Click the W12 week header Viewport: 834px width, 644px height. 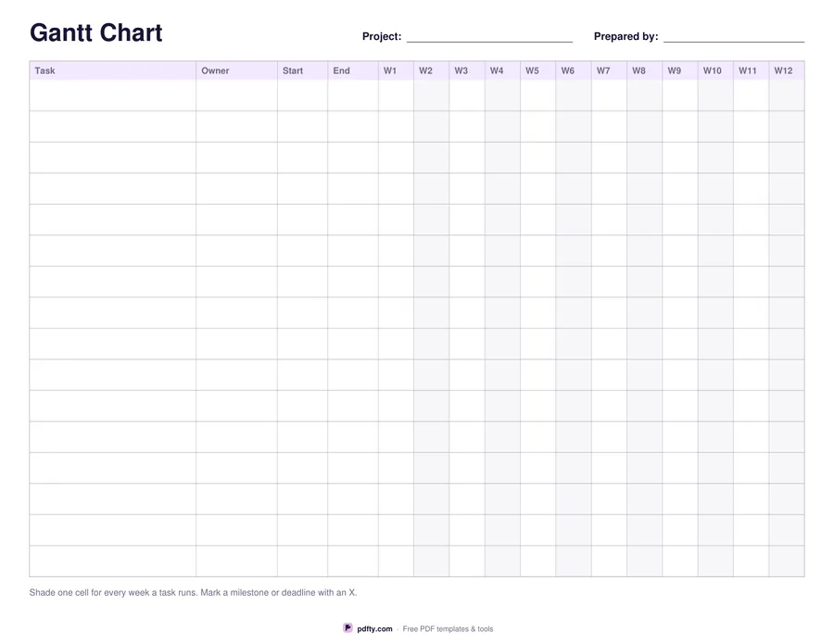[787, 70]
